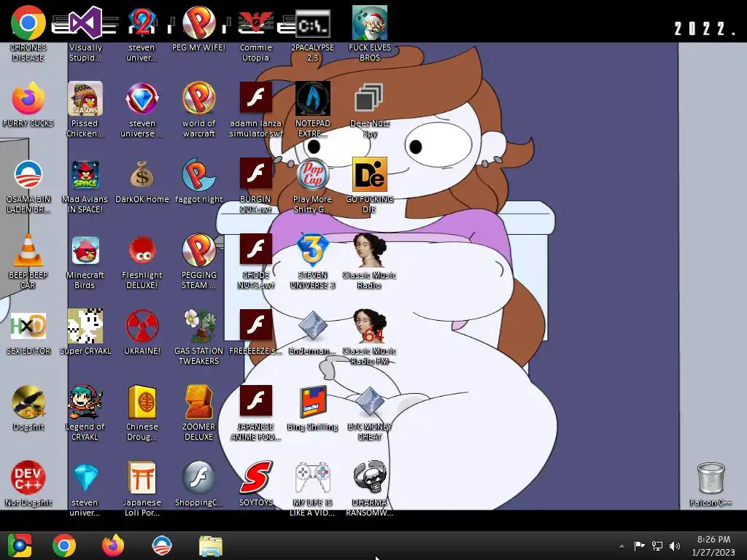This screenshot has width=747, height=560.
Task: Open the Chinese Droug... mahjong tile icon
Action: coord(142,402)
